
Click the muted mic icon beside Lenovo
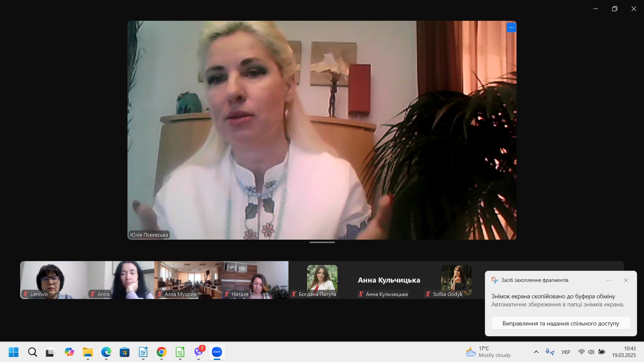click(25, 294)
